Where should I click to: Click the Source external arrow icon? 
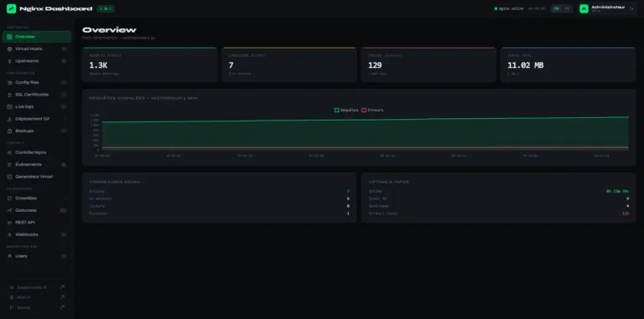(62, 307)
